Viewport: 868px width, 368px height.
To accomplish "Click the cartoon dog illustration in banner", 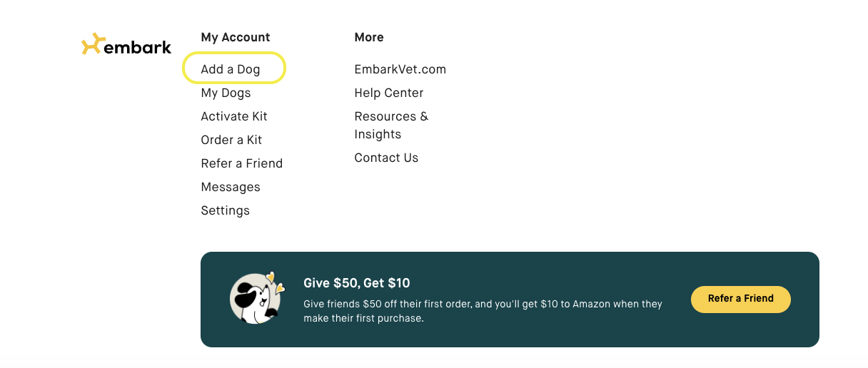I will [x=255, y=300].
